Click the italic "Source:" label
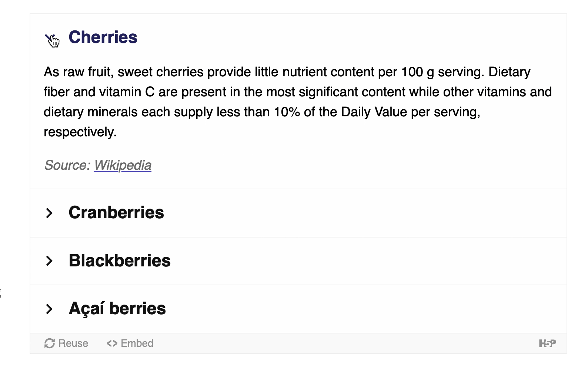Image resolution: width=588 pixels, height=372 pixels. pos(67,165)
